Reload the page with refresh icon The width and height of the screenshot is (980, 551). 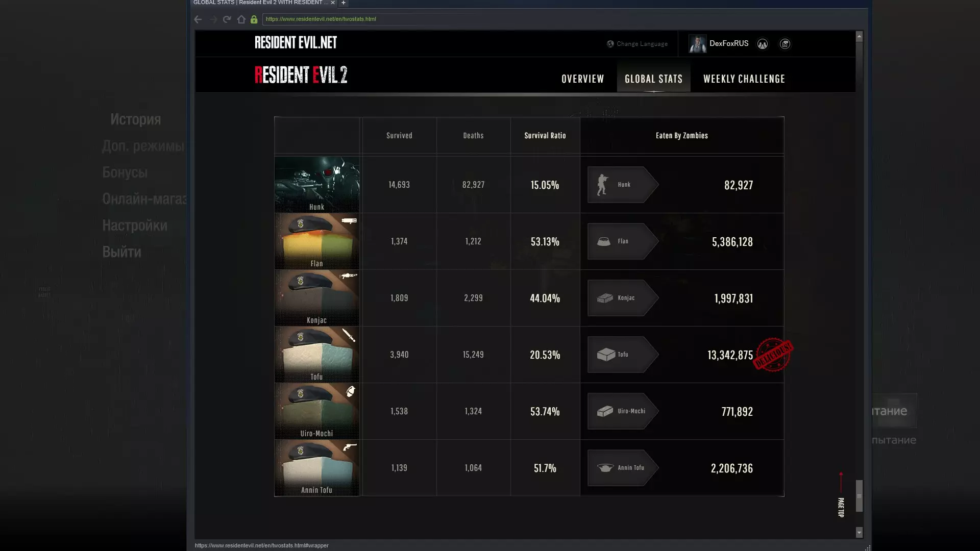227,19
